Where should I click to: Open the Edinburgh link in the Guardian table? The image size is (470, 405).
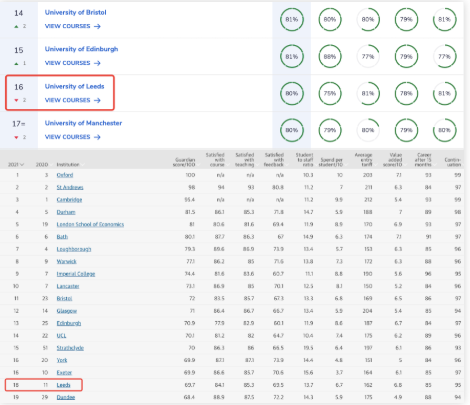[69, 323]
